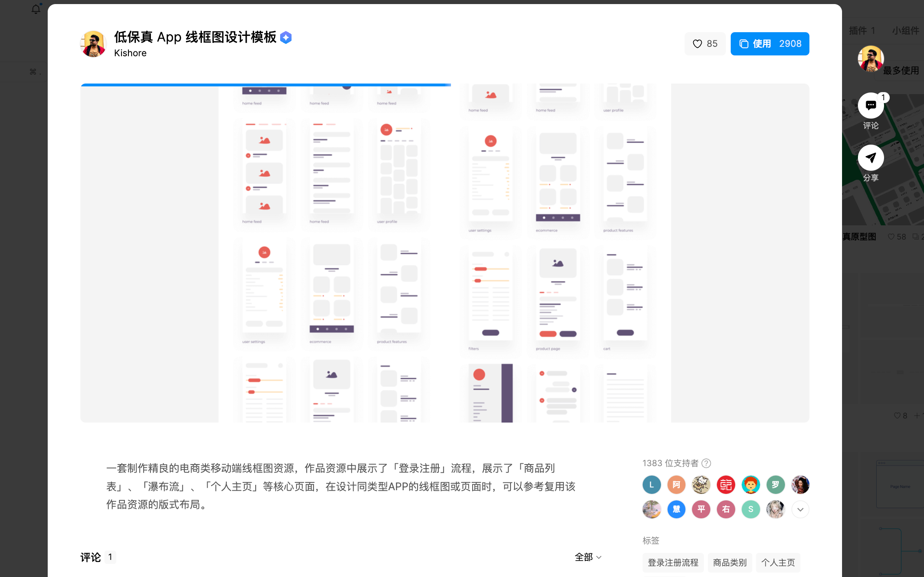Click the supporter avatar labeled 罗
Image resolution: width=924 pixels, height=577 pixels.
(775, 485)
